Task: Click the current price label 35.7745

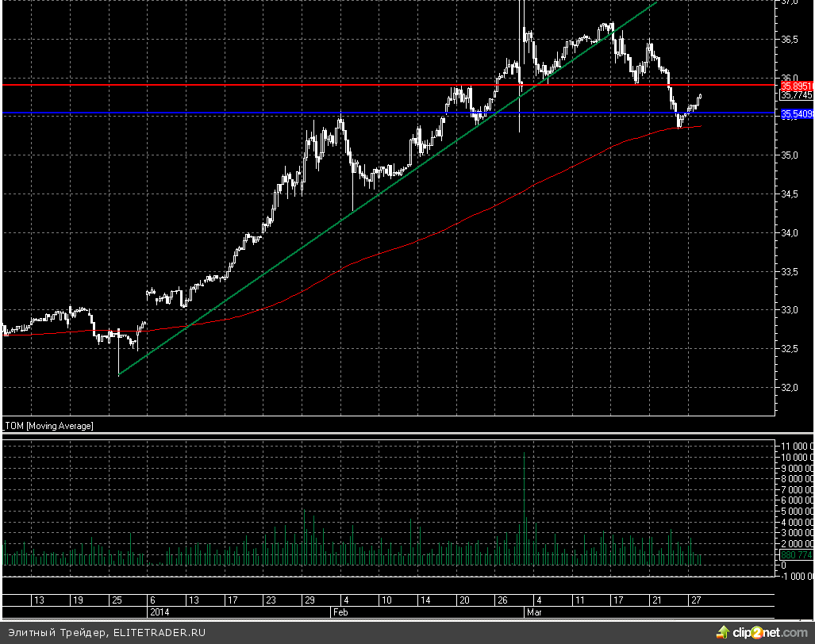Action: tap(796, 95)
